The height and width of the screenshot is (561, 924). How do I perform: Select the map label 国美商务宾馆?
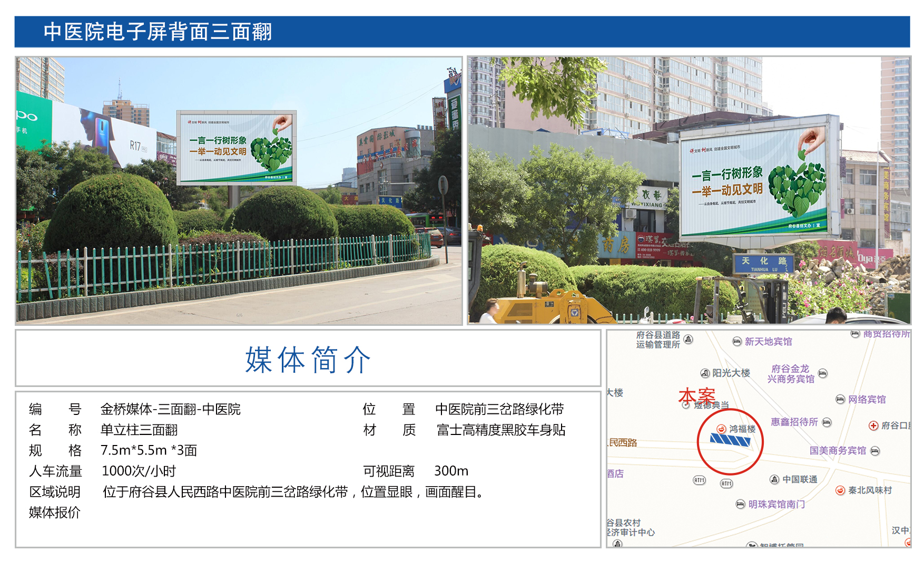838,451
